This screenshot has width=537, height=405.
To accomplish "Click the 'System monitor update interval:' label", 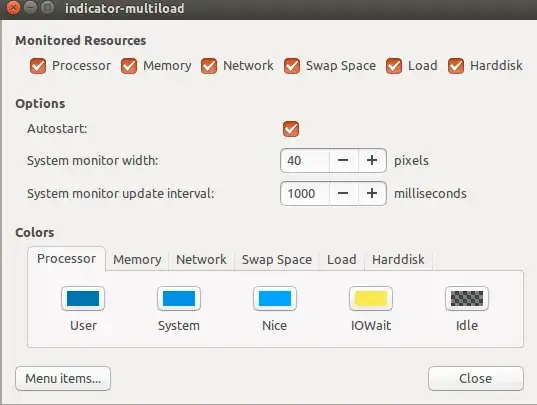I will [x=121, y=193].
